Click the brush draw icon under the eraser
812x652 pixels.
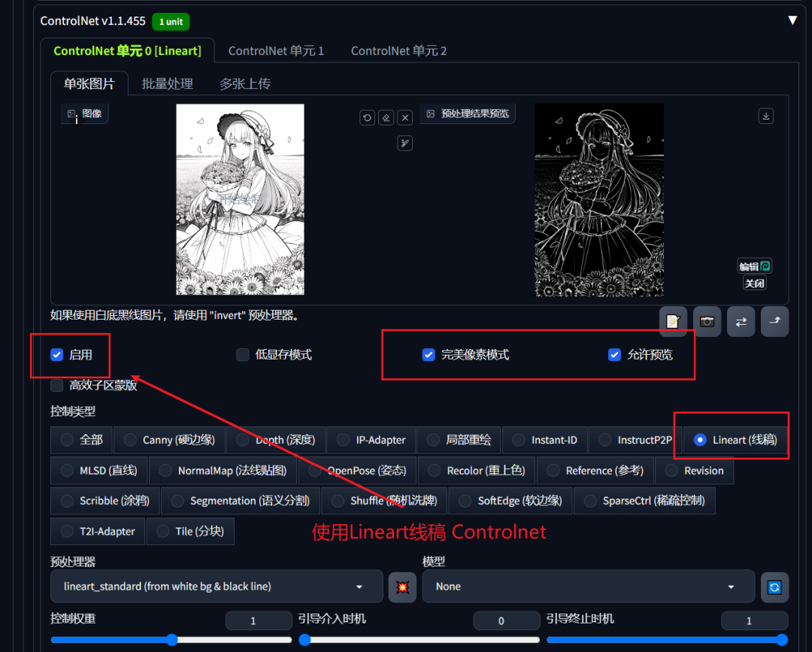click(x=405, y=143)
